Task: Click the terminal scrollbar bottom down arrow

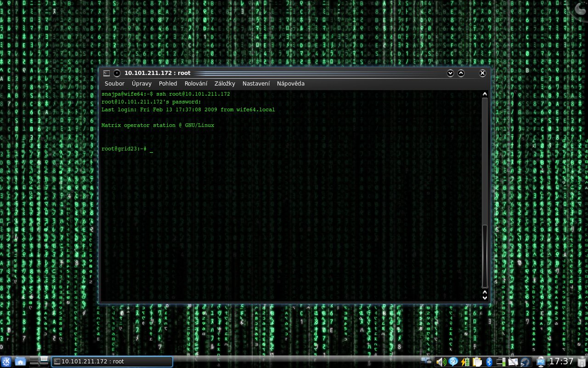Action: pyautogui.click(x=485, y=298)
